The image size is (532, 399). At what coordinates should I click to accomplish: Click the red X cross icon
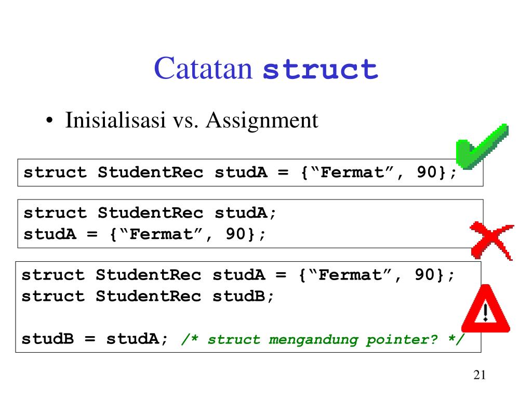[491, 241]
